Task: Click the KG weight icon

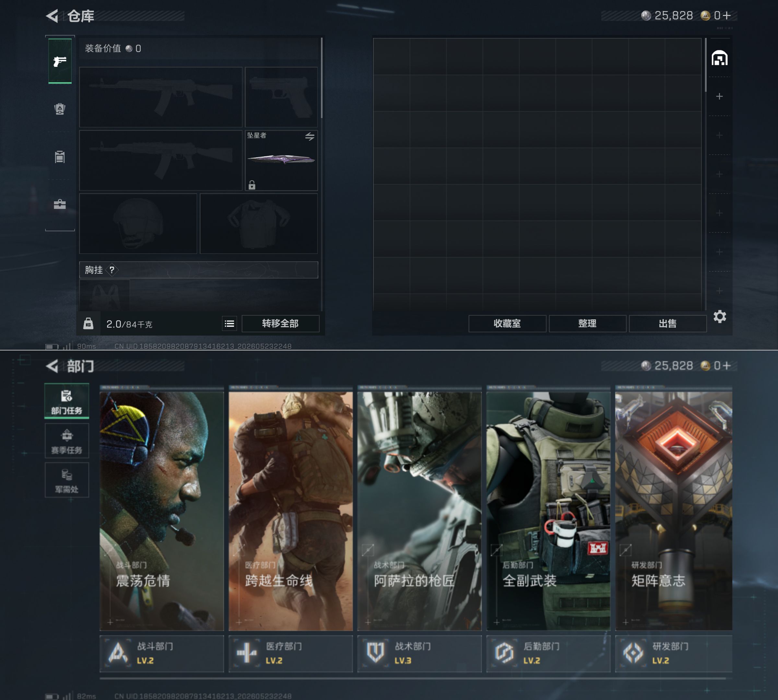Action: pyautogui.click(x=88, y=324)
